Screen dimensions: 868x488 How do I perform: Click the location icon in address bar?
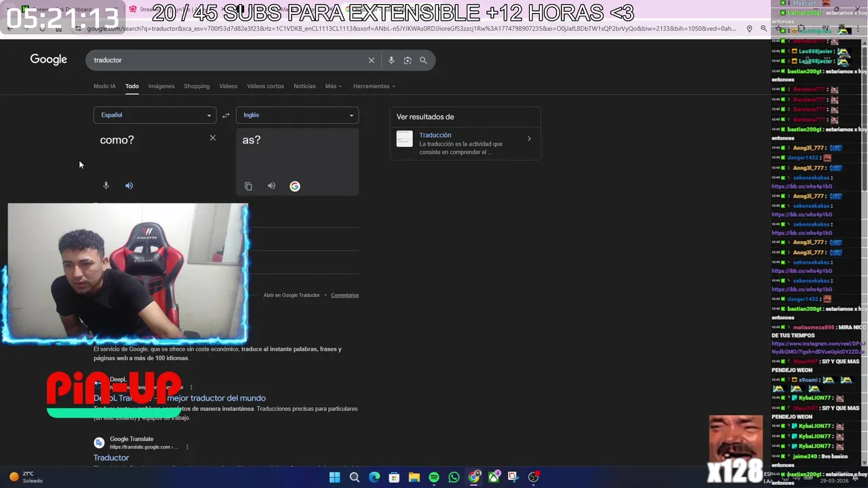pos(749,28)
